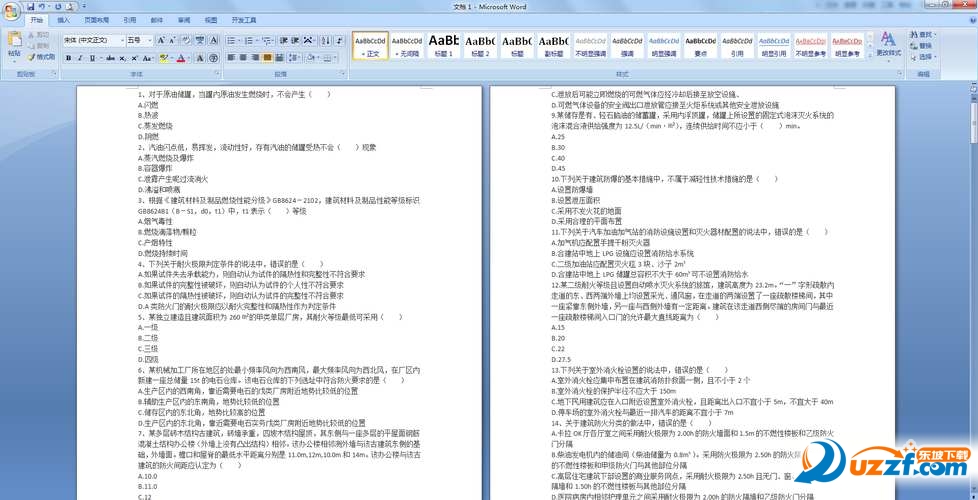The width and height of the screenshot is (978, 500).
Task: Switch to the 开始 (Home) ribbon tab
Action: click(37, 20)
